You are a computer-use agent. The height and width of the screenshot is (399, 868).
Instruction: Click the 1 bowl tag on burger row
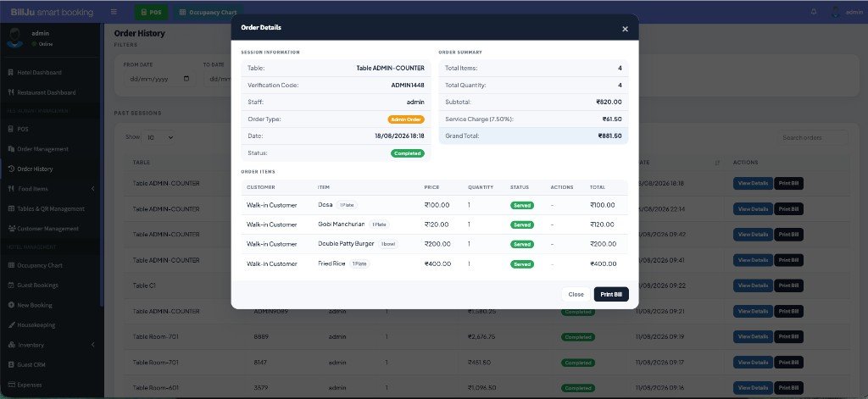pyautogui.click(x=388, y=244)
